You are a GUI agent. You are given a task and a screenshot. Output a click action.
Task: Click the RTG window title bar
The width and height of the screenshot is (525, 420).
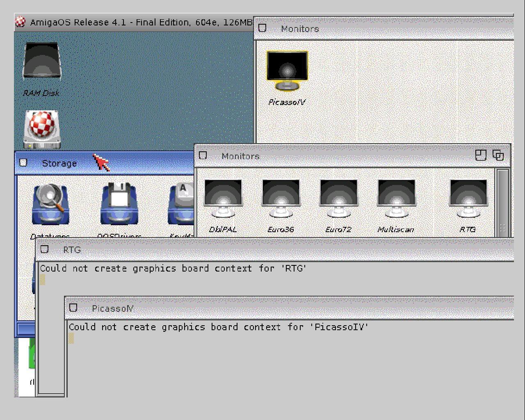pyautogui.click(x=275, y=249)
